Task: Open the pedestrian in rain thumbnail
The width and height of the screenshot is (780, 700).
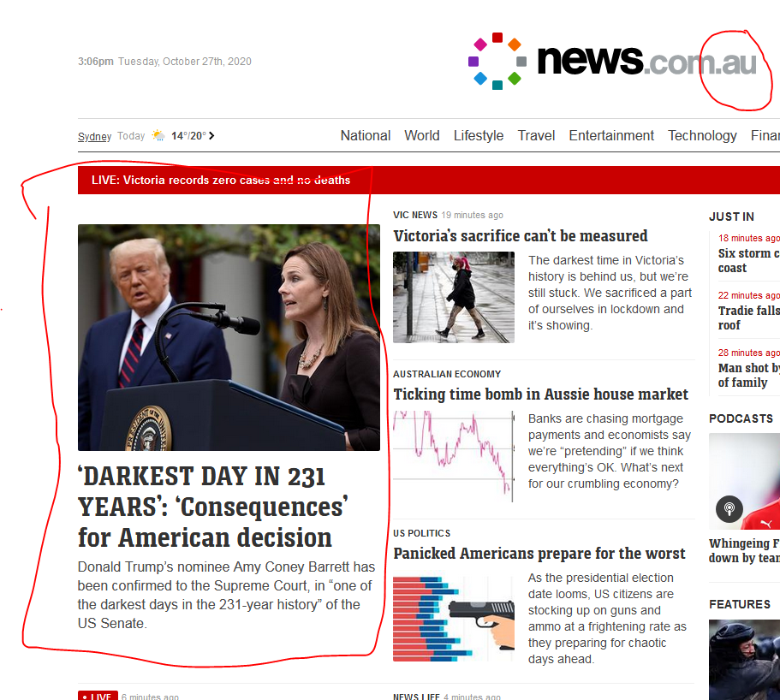Action: tap(454, 297)
